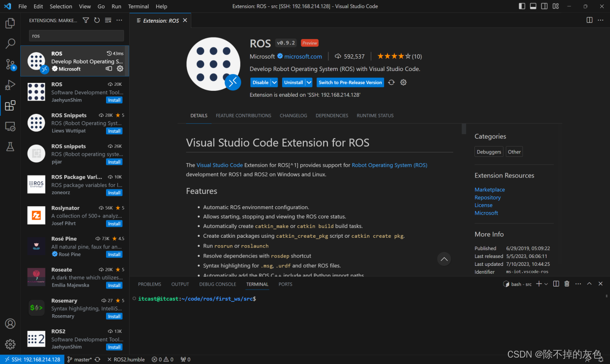Click the Accounts icon above the settings gear
The image size is (610, 364).
(10, 324)
